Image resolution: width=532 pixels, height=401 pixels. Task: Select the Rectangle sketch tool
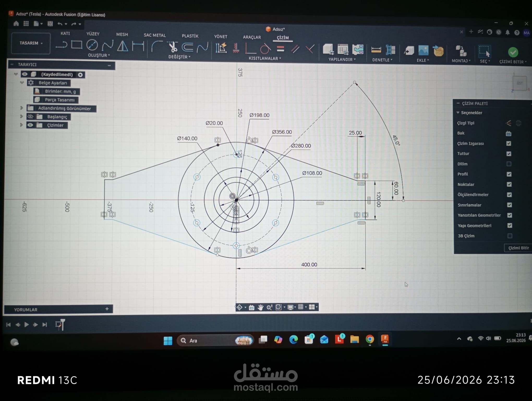click(x=77, y=45)
